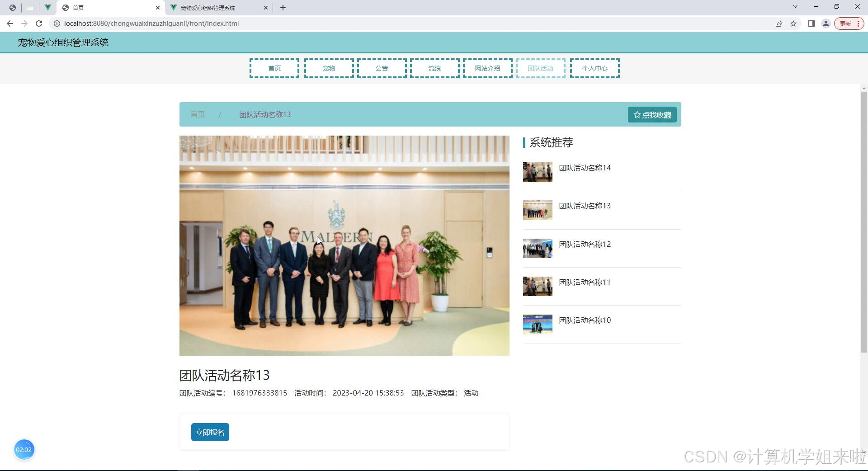Click the thumbnail for 团队活动名称10
The height and width of the screenshot is (471, 868).
click(x=538, y=325)
